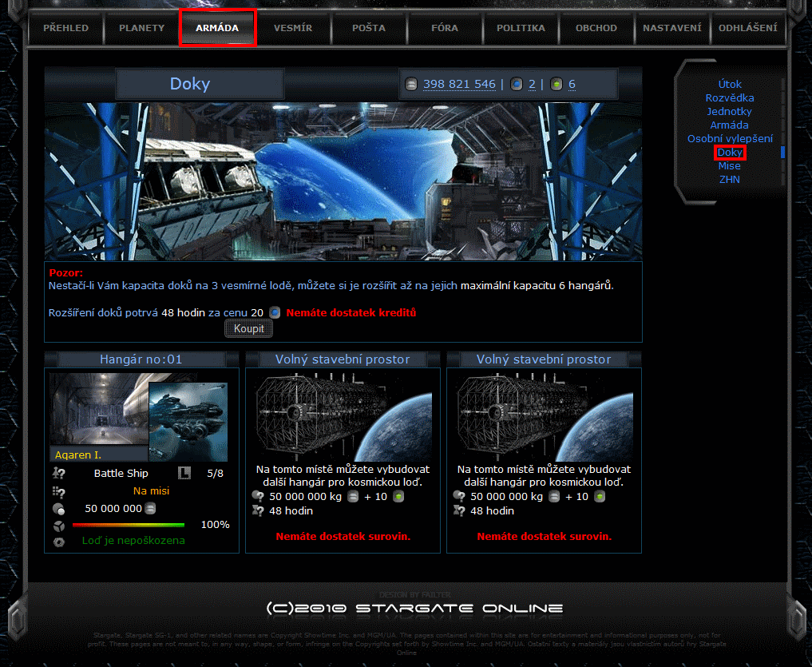Open the Útok link in side menu
This screenshot has height=667, width=812.
pos(730,84)
